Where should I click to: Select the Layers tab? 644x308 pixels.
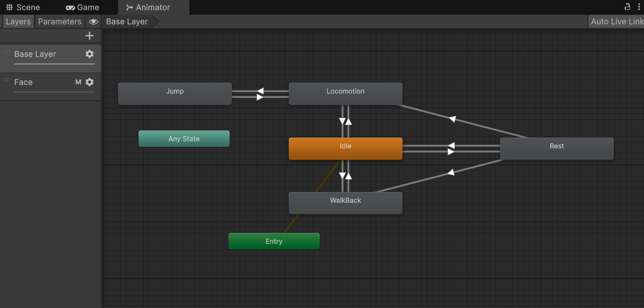coord(18,21)
